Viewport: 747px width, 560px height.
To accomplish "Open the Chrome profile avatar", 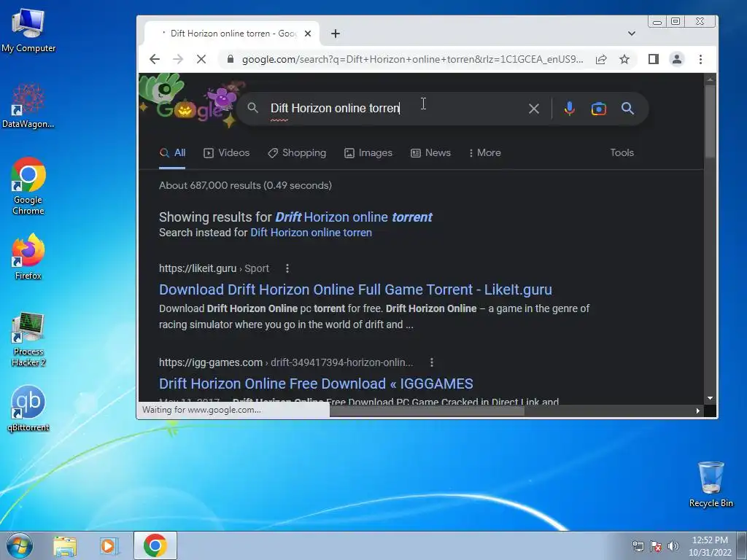I will pyautogui.click(x=676, y=59).
